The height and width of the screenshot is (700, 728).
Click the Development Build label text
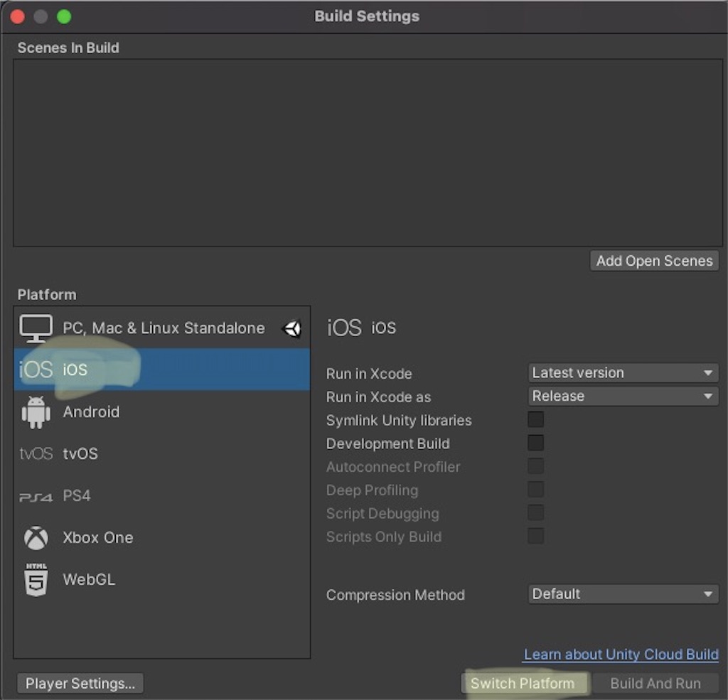point(387,443)
